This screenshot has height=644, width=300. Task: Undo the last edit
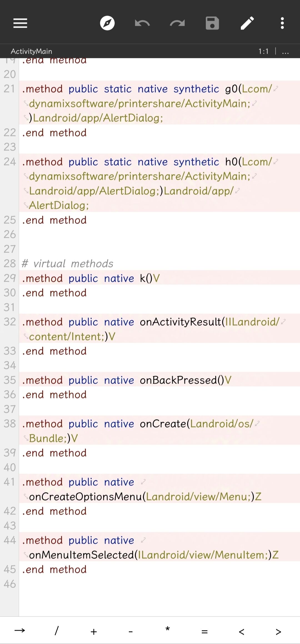coord(142,23)
